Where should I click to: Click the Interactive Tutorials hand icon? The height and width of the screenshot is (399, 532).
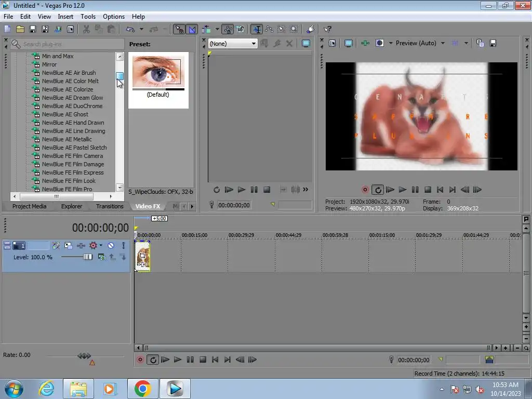(311, 30)
